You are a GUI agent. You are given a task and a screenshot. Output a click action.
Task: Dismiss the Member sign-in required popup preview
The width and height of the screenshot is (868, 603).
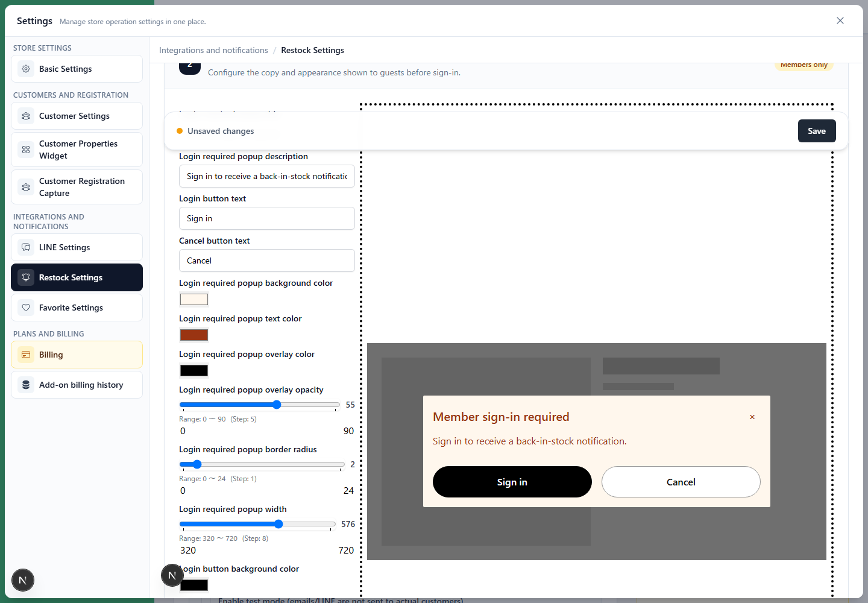(752, 417)
